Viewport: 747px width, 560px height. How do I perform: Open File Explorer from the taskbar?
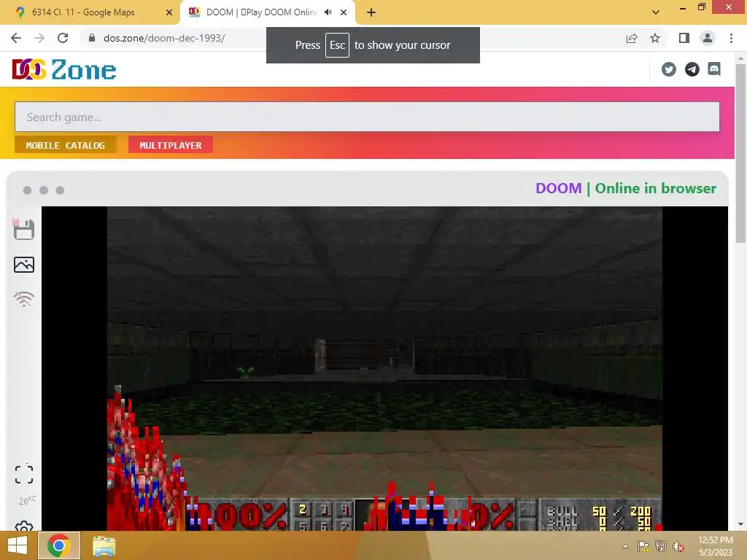click(104, 545)
